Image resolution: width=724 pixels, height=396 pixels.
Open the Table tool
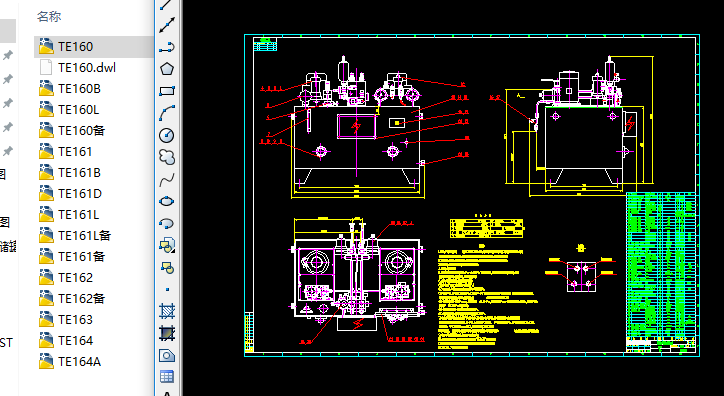[x=167, y=377]
